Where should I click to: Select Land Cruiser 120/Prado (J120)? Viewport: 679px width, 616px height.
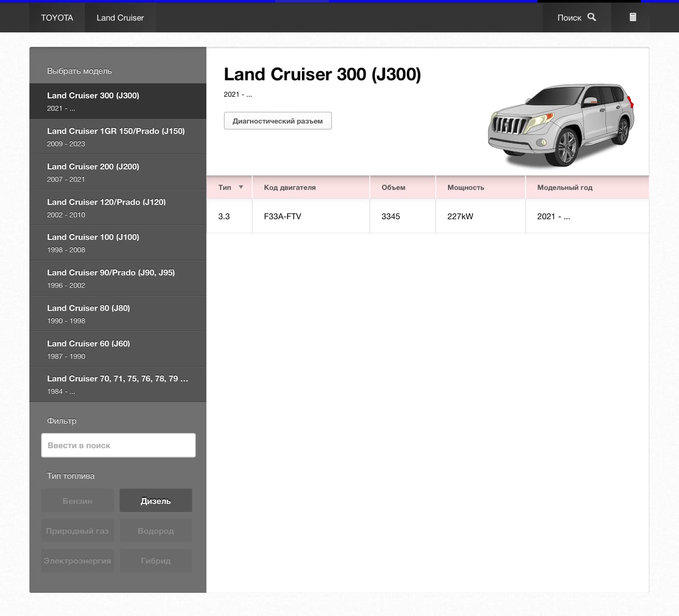tap(118, 208)
